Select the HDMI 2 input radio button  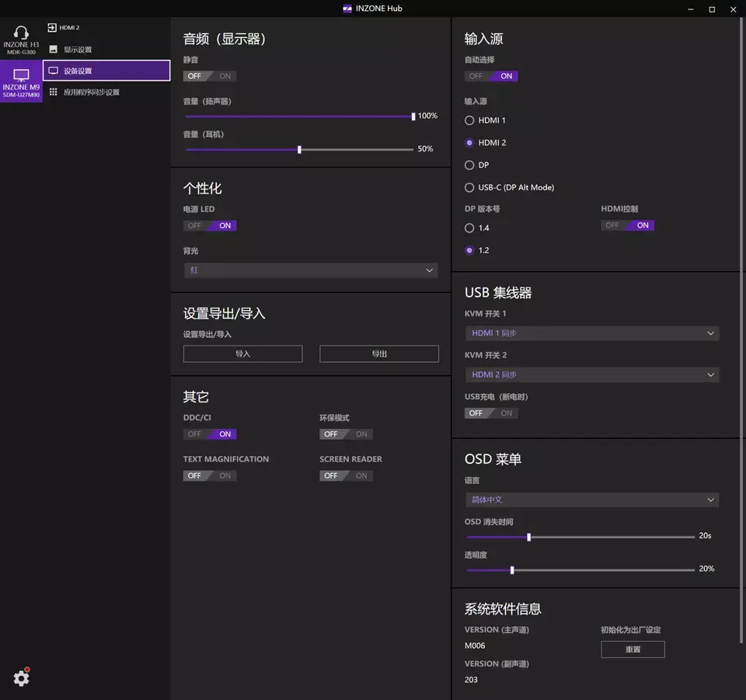pyautogui.click(x=469, y=143)
